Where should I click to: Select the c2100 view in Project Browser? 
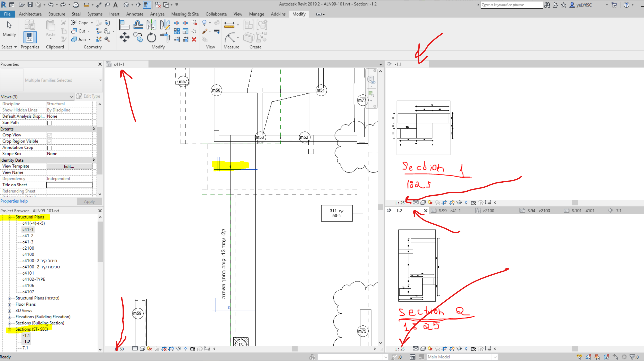tap(28, 248)
